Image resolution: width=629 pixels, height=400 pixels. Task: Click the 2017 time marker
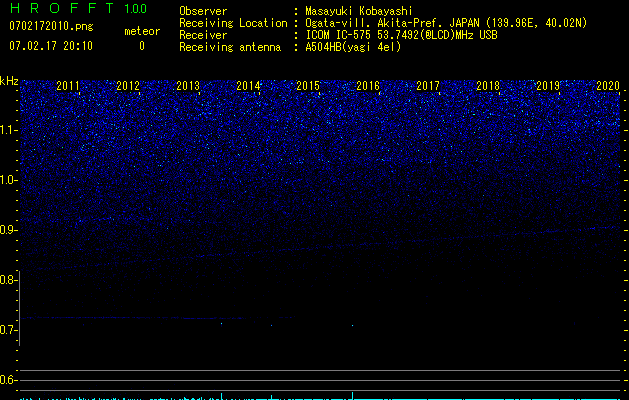pyautogui.click(x=428, y=85)
